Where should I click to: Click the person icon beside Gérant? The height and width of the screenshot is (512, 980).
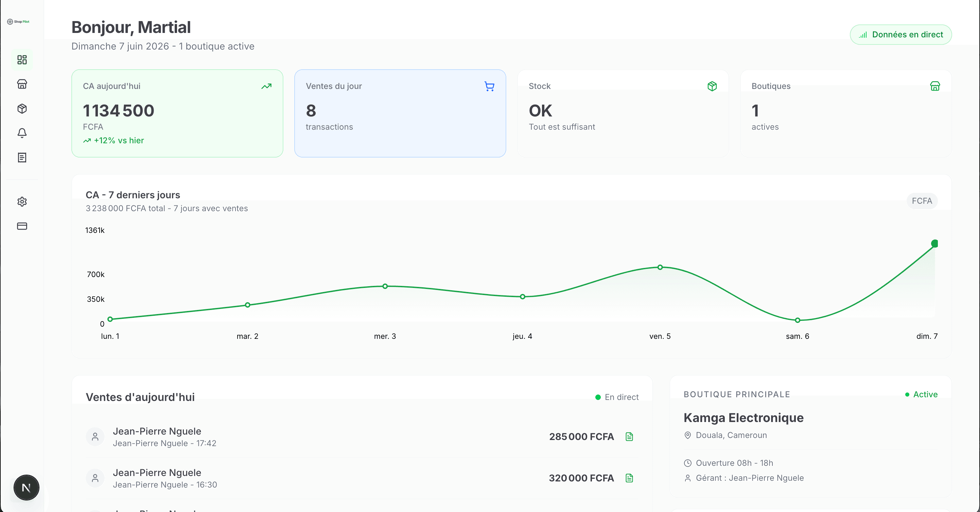click(688, 478)
